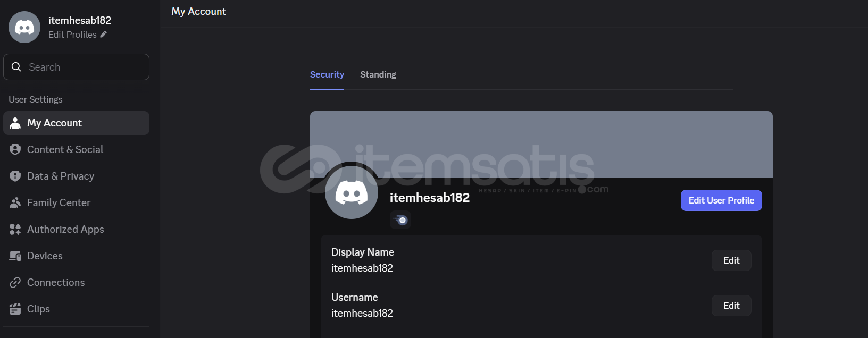Focus the settings Search input field
The width and height of the screenshot is (868, 338).
pos(76,67)
